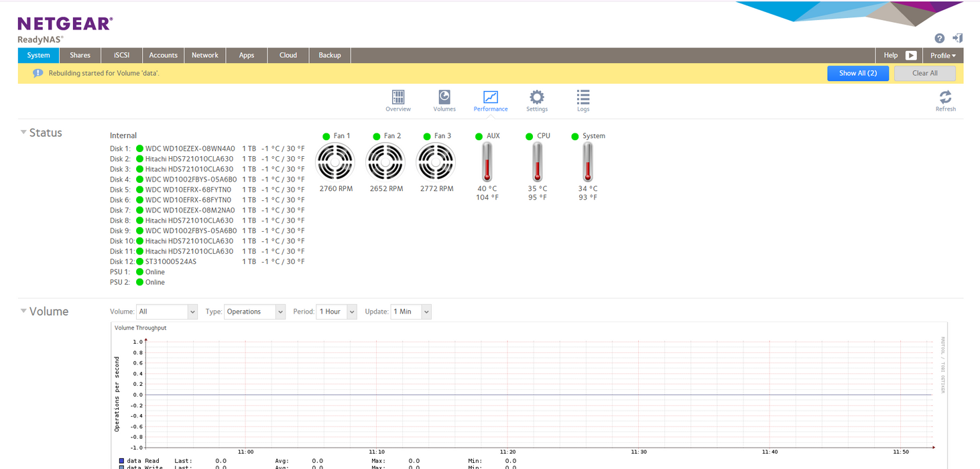Open the Update '1 Min' dropdown

pyautogui.click(x=411, y=312)
